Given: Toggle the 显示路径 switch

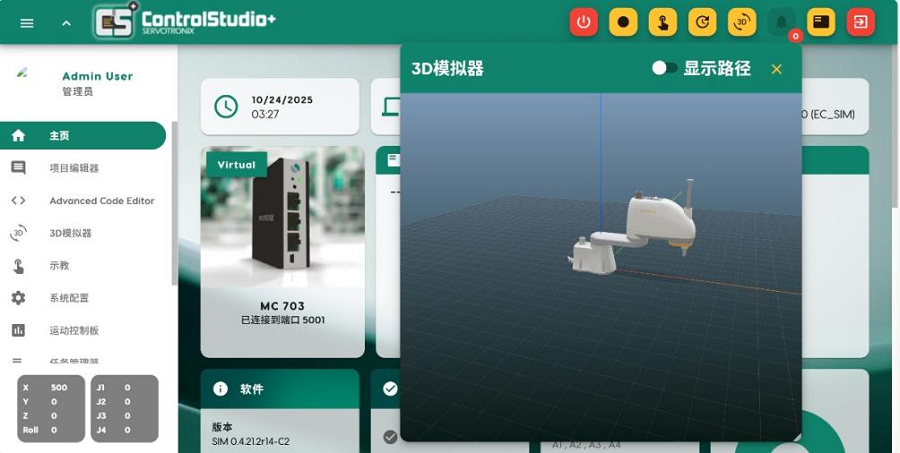Looking at the screenshot, I should tap(664, 68).
